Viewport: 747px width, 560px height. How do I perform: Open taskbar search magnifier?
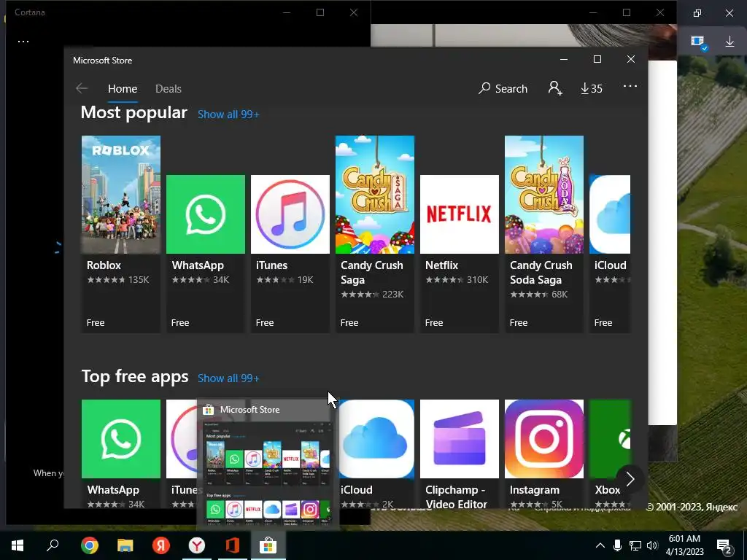coord(53,545)
